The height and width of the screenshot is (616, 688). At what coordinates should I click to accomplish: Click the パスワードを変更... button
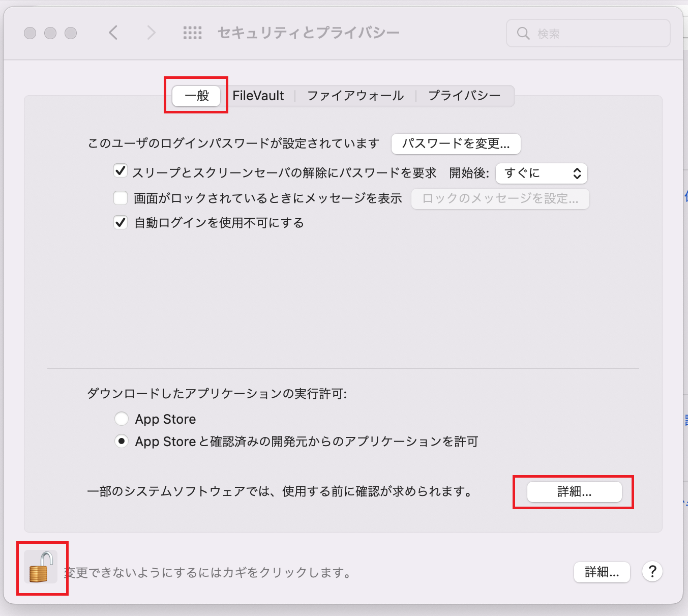(456, 144)
